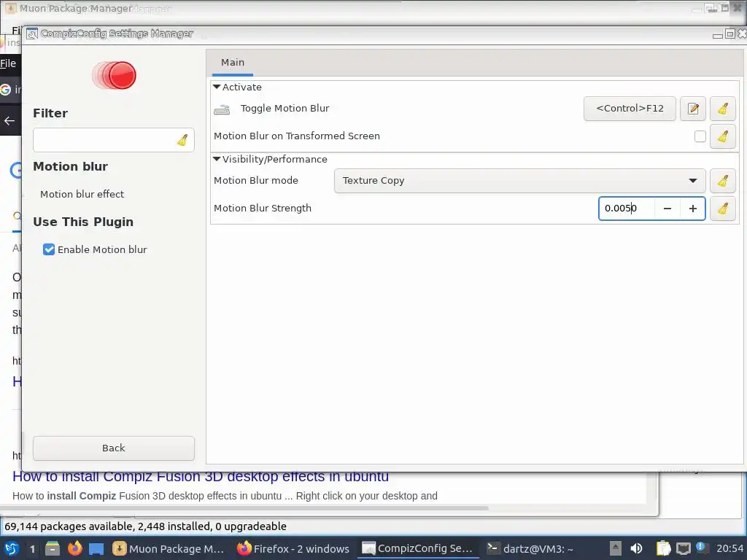Reset Motion Blur Strength to default
Viewport: 747px width, 560px height.
pos(723,209)
